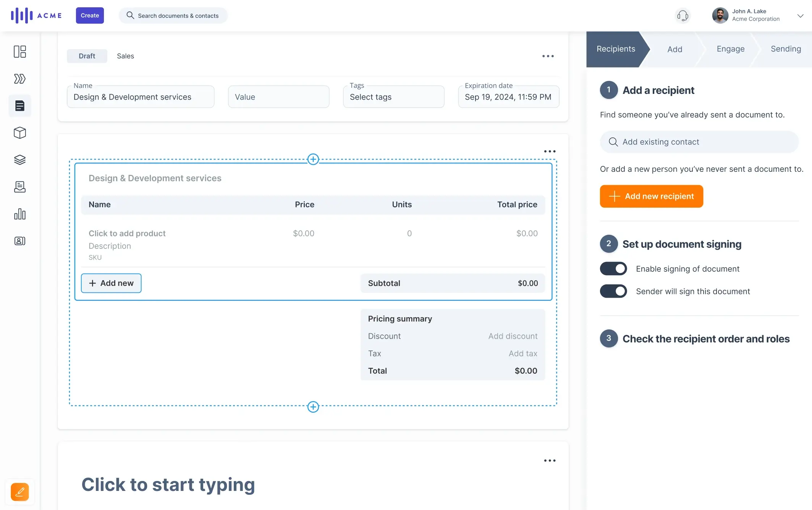812x510 pixels.
Task: Open the inbox/tray icon in sidebar
Action: click(x=19, y=187)
